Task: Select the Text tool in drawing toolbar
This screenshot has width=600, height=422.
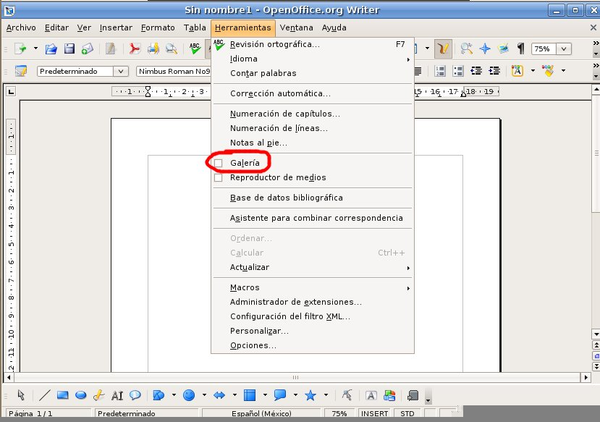Action: [x=117, y=395]
